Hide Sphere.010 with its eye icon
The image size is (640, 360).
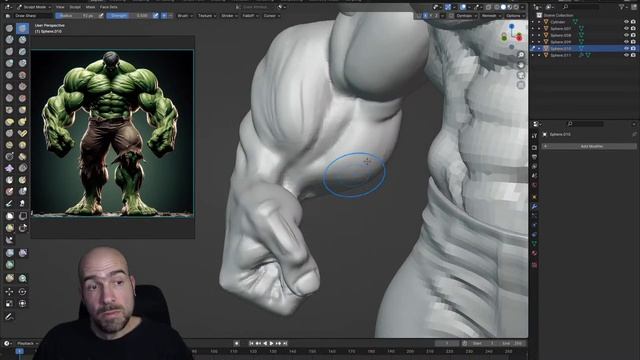coord(626,49)
